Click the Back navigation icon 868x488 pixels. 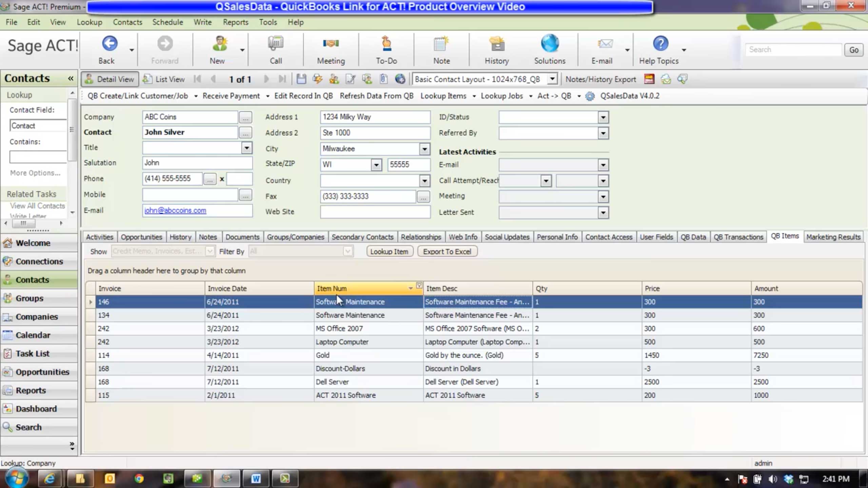coord(109,44)
